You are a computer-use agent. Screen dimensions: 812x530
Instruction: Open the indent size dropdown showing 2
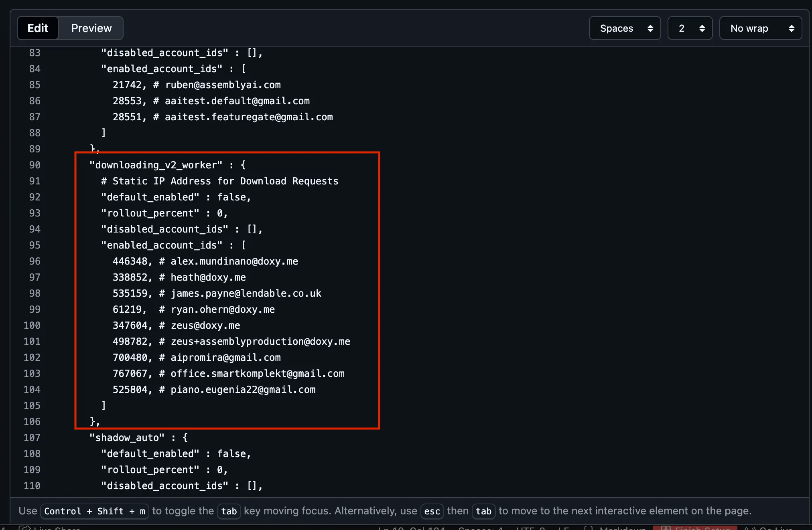click(x=690, y=28)
